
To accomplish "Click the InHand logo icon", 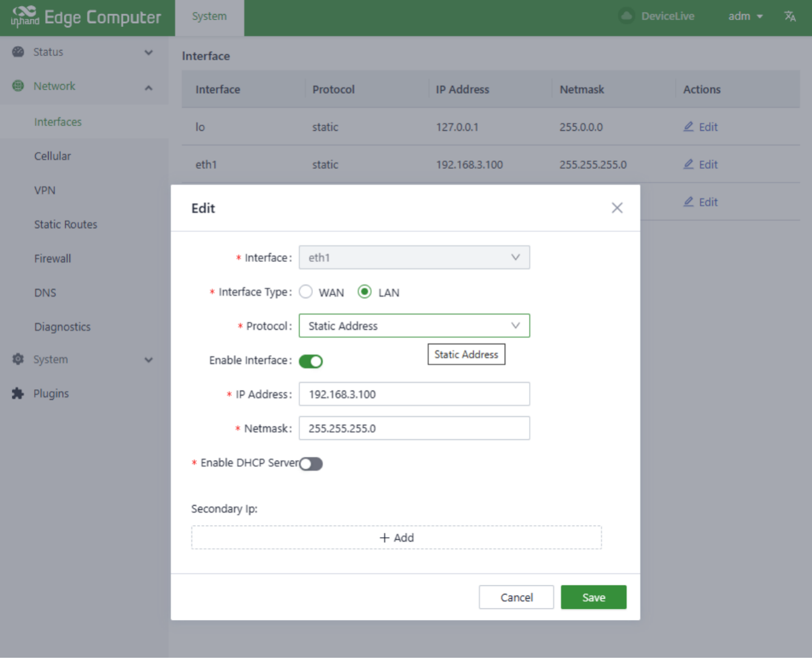I will click(25, 16).
